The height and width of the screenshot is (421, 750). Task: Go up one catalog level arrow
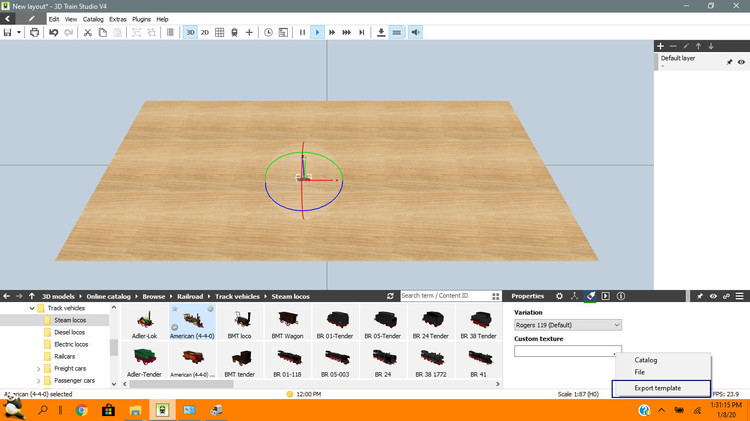(x=32, y=296)
